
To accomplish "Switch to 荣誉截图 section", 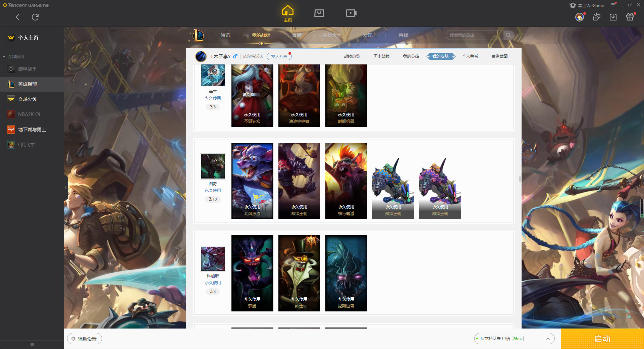I will [x=499, y=56].
